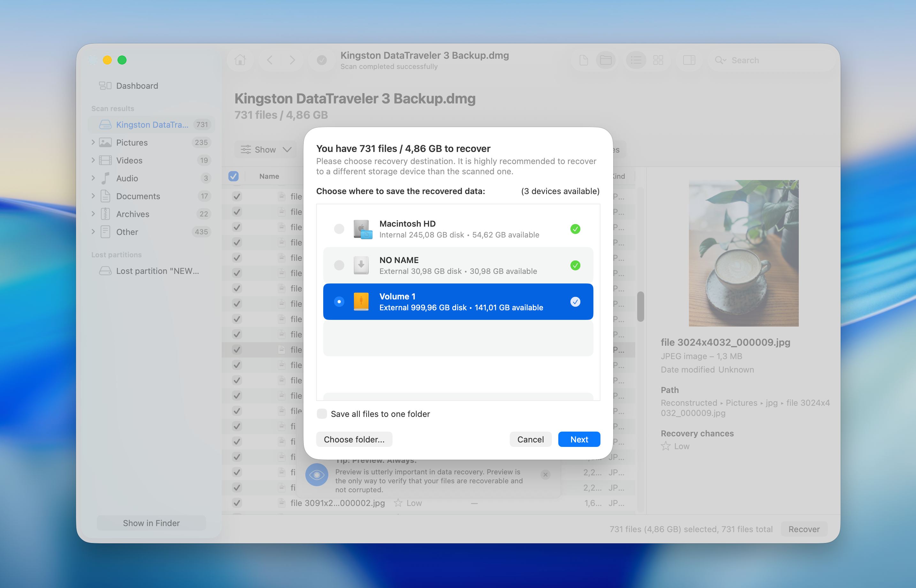Enable Save all files to one folder
This screenshot has width=916, height=588.
[x=322, y=414]
